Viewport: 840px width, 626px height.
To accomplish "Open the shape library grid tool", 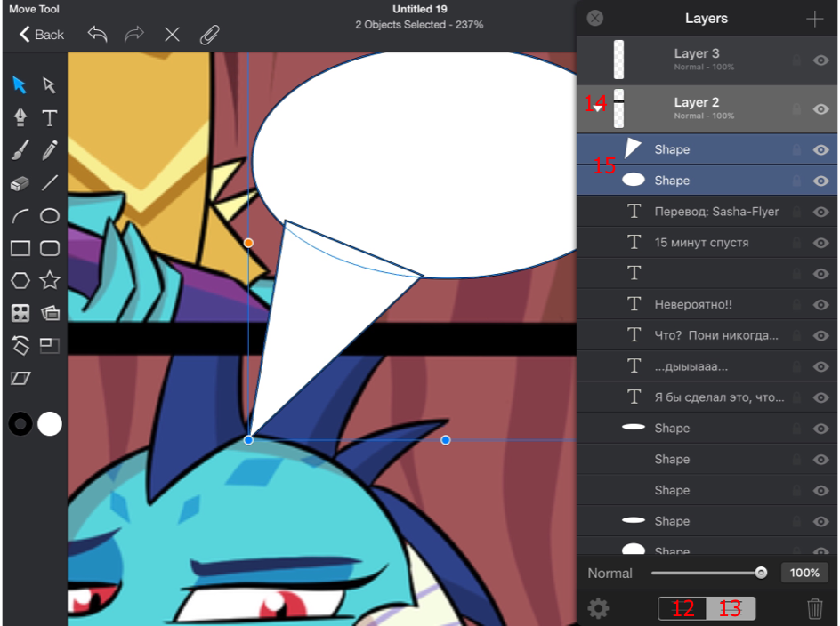I will tap(20, 313).
